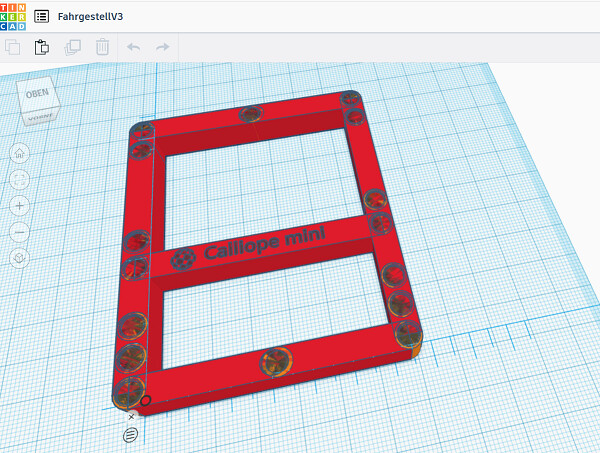
Task: Click the Undo arrow
Action: tap(133, 47)
